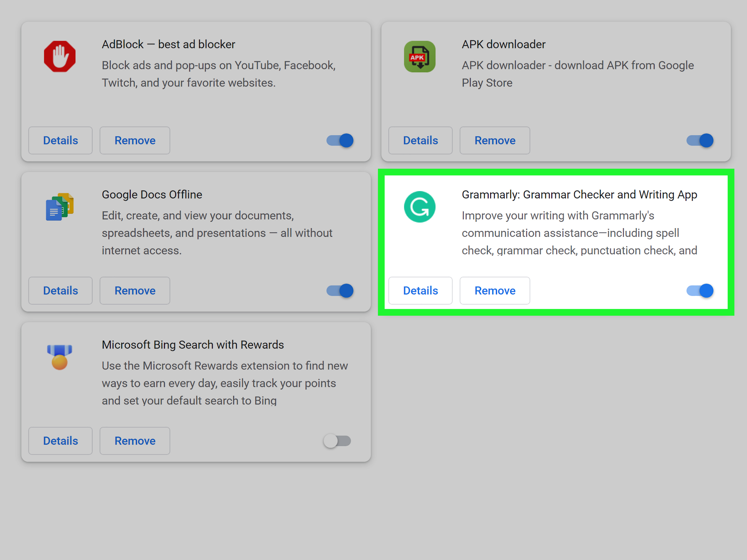The width and height of the screenshot is (747, 560).
Task: Turn off the APK downloader toggle
Action: click(x=700, y=140)
